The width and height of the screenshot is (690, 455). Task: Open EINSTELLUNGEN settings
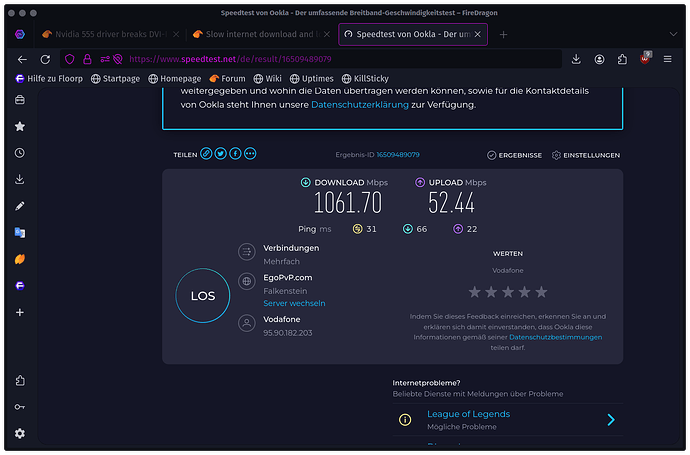pos(586,155)
